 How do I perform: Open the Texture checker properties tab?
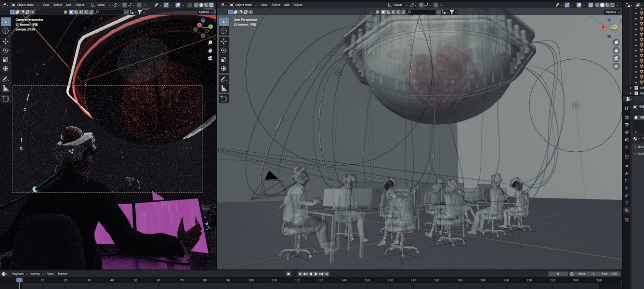pos(627,220)
